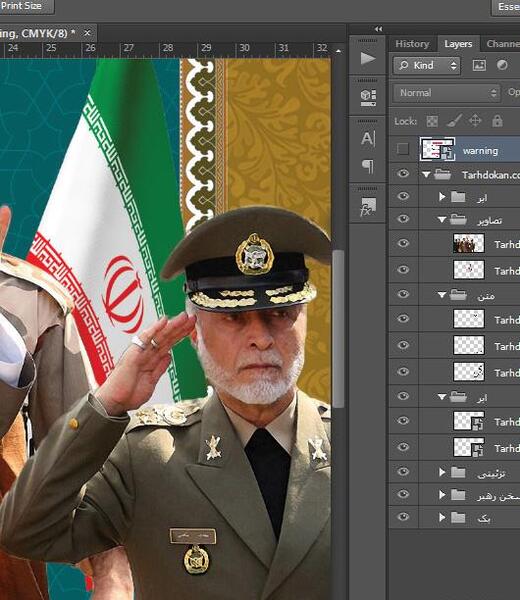Hide the بک group
The image size is (520, 600).
point(403,517)
